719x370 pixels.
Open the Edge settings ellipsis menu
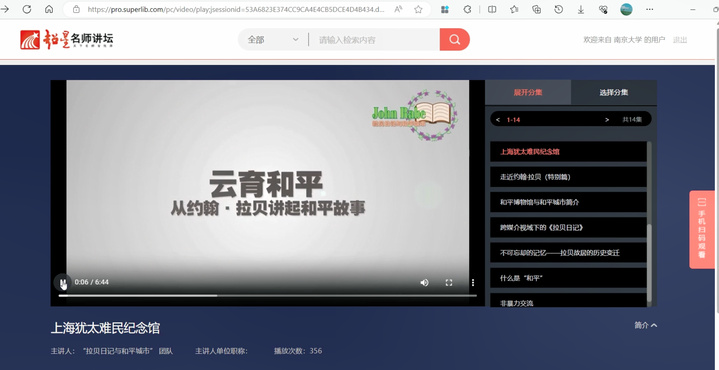(x=649, y=9)
